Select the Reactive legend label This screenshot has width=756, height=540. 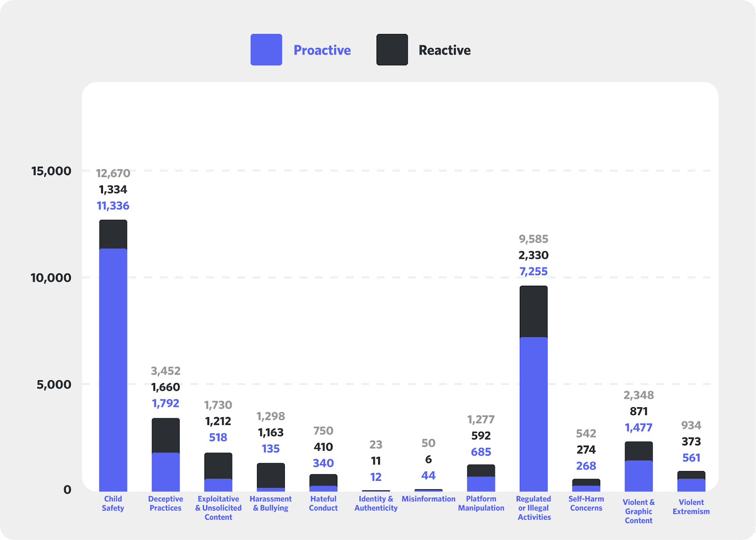click(x=444, y=50)
